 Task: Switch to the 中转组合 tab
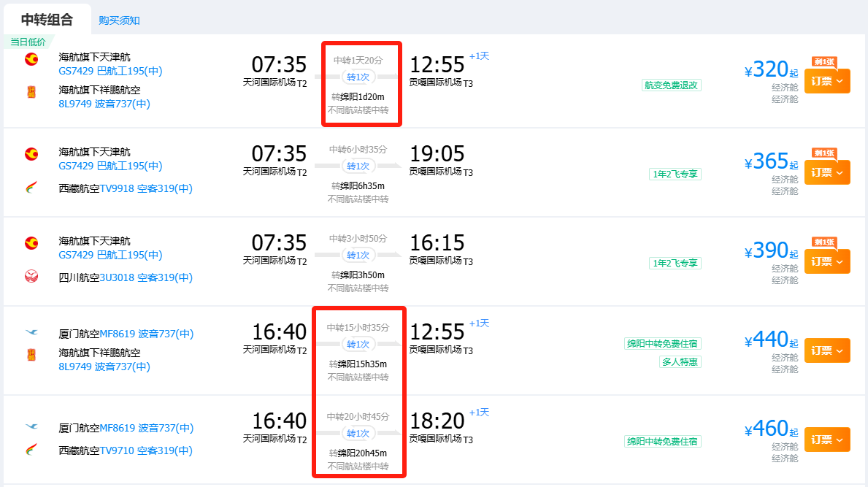click(47, 20)
